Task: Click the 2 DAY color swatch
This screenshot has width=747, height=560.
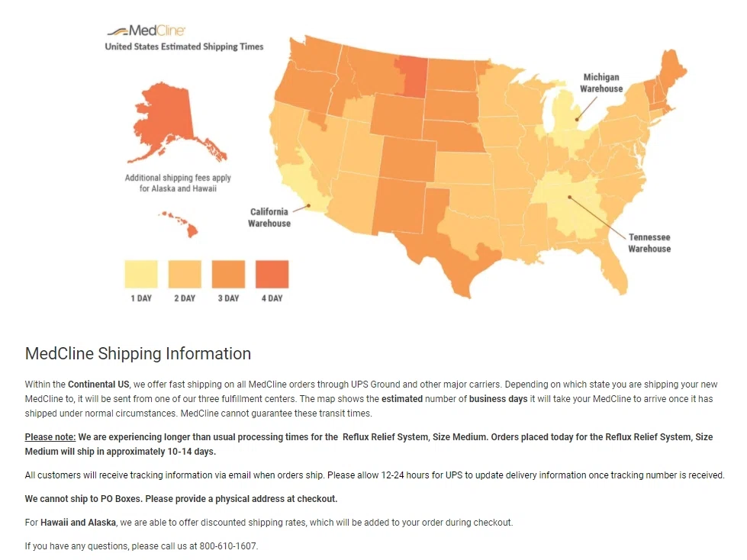Action: coord(185,274)
